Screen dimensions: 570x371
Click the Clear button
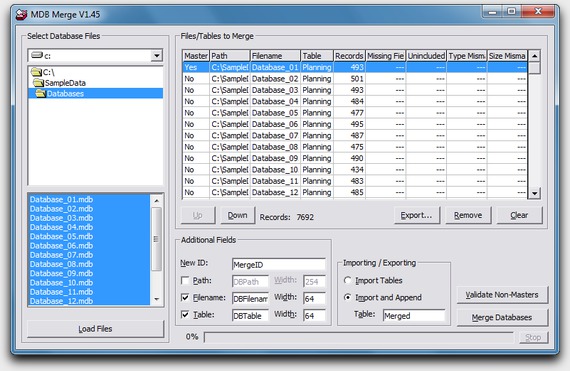coord(519,215)
